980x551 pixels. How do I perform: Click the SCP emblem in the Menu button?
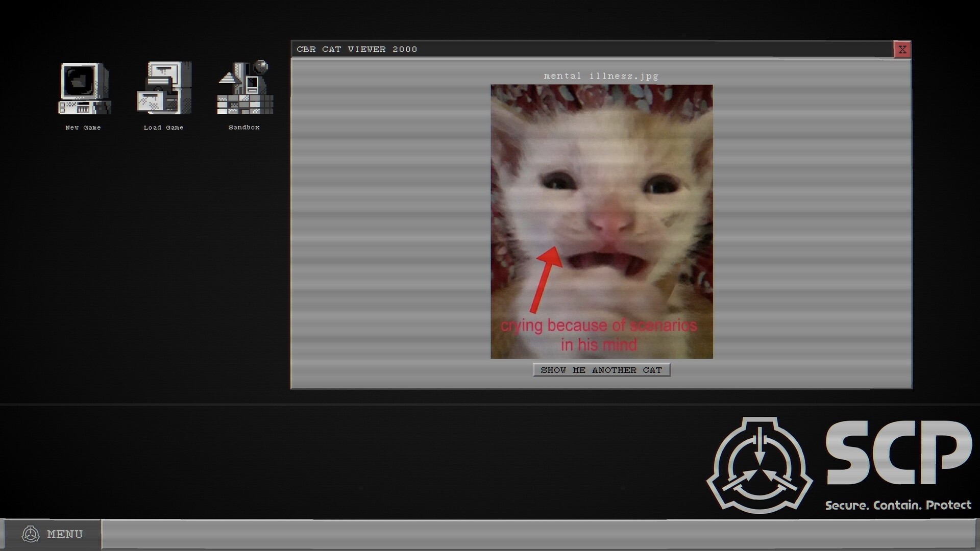pyautogui.click(x=31, y=534)
